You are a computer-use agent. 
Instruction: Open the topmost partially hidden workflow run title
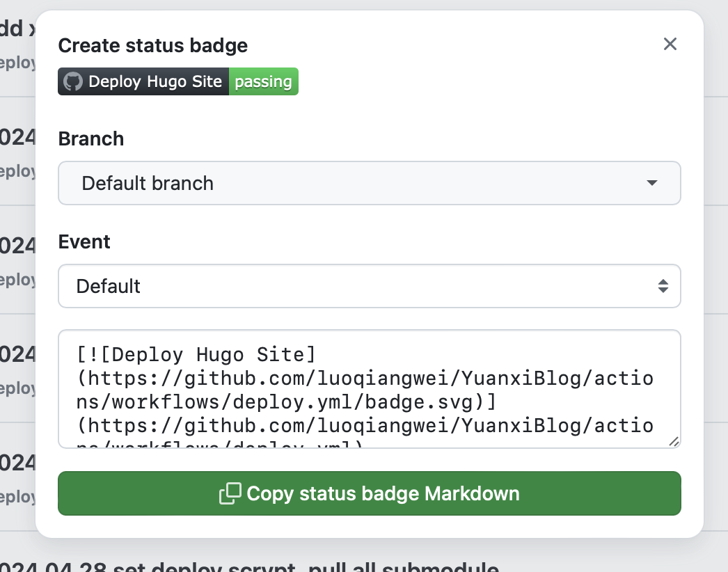click(17, 28)
